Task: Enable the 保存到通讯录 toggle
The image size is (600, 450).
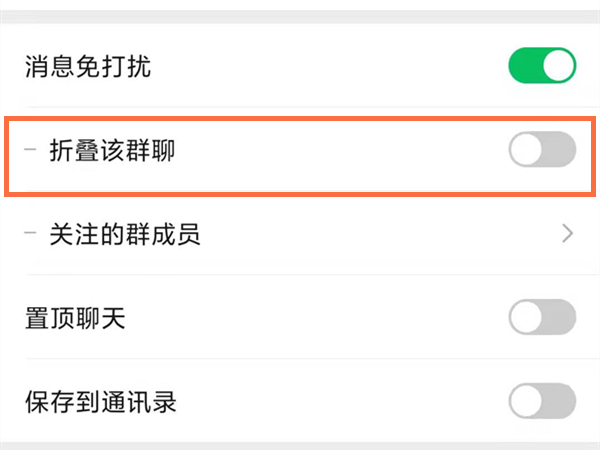Action: click(542, 402)
